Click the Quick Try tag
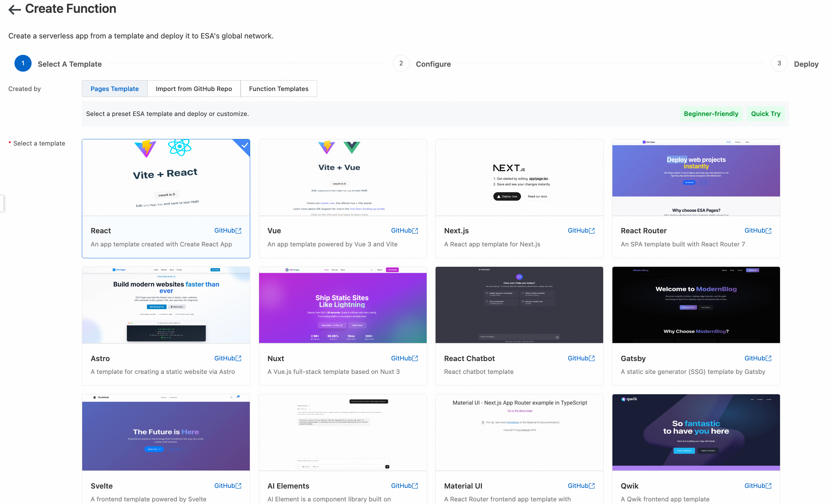This screenshot has width=831, height=504. 766,114
